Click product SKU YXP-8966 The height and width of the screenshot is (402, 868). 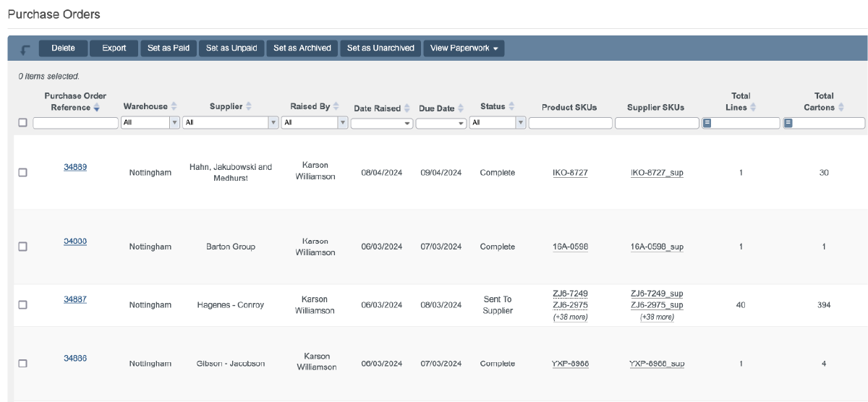pyautogui.click(x=570, y=364)
